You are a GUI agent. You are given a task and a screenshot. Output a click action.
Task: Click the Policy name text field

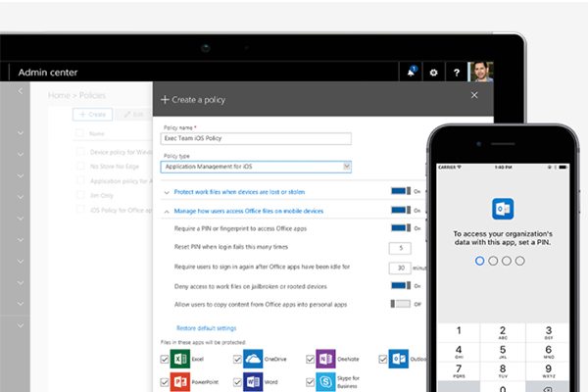point(256,138)
